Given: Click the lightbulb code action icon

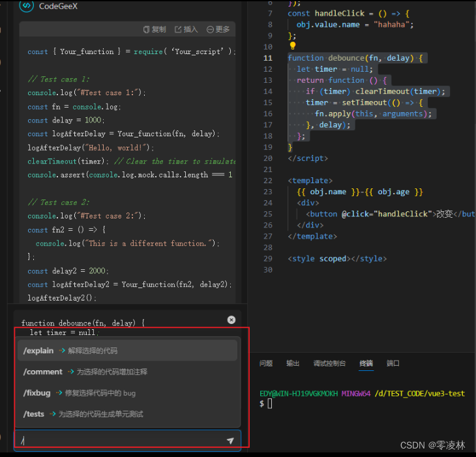Looking at the screenshot, I should coord(293,46).
